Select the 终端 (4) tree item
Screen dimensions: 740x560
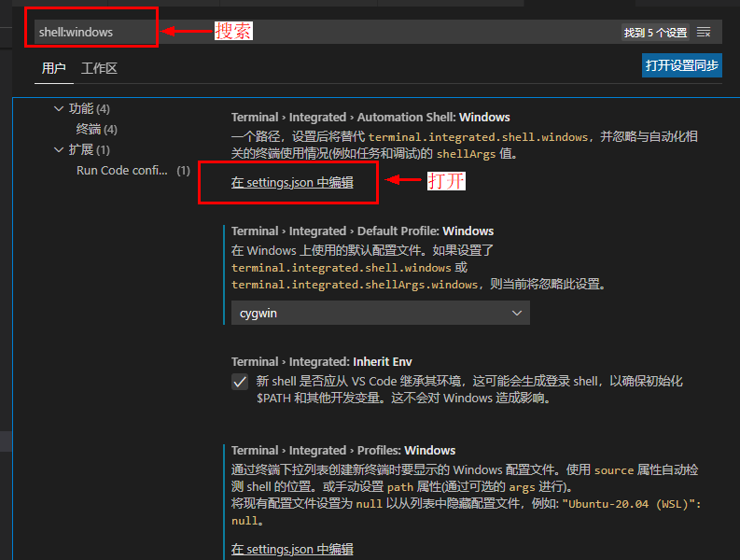(96, 129)
